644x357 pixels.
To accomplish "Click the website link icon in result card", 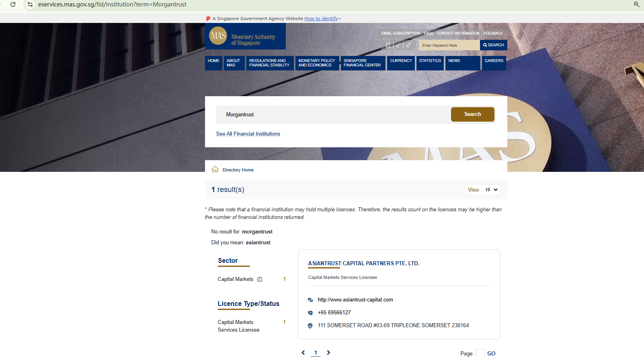I will coord(310,300).
